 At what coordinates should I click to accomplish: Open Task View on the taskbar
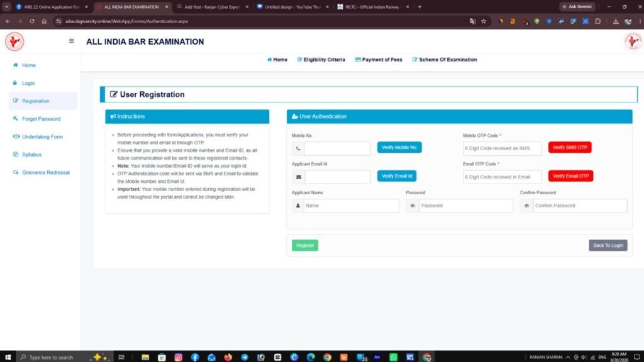pyautogui.click(x=121, y=357)
